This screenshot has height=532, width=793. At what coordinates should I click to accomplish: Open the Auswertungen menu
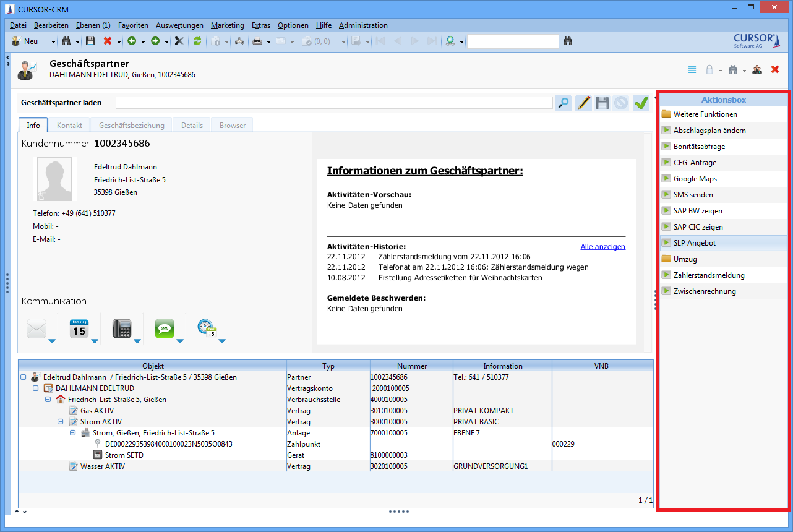pyautogui.click(x=179, y=25)
